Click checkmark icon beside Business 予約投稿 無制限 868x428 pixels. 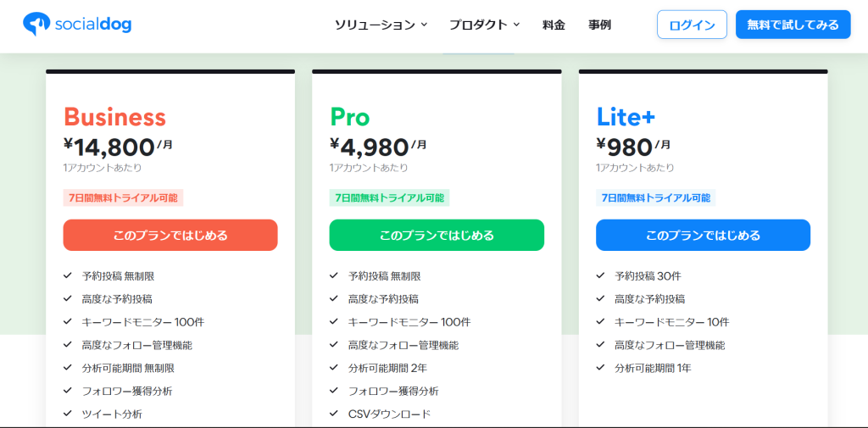pos(68,275)
